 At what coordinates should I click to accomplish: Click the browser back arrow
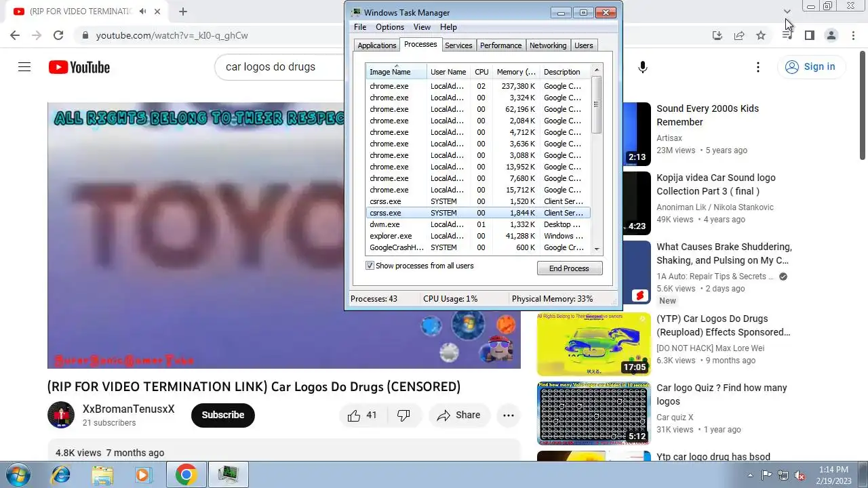click(15, 35)
